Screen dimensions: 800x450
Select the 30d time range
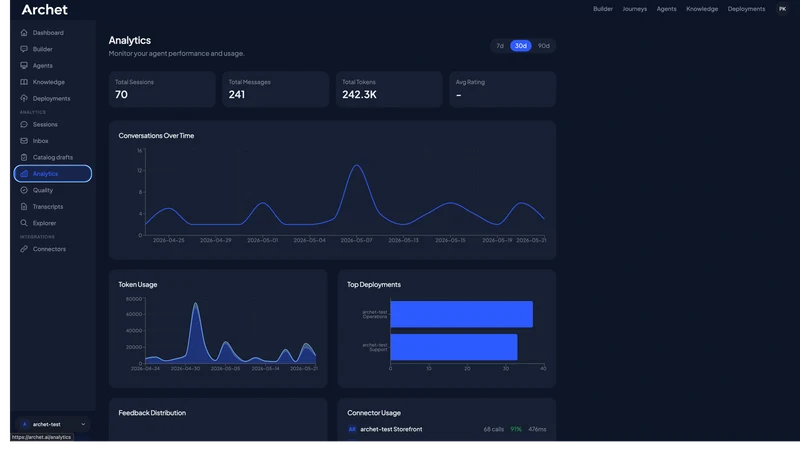tap(520, 46)
